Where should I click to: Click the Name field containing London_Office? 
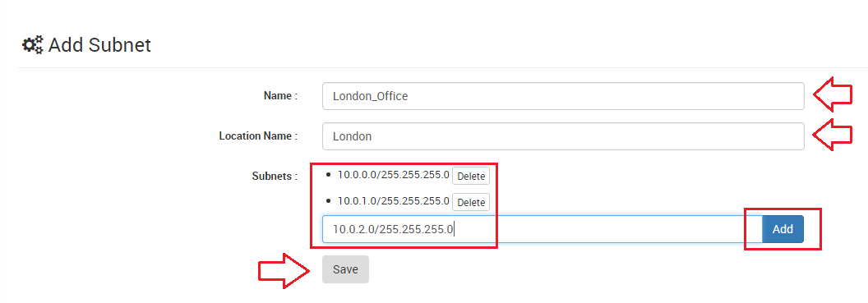point(563,96)
